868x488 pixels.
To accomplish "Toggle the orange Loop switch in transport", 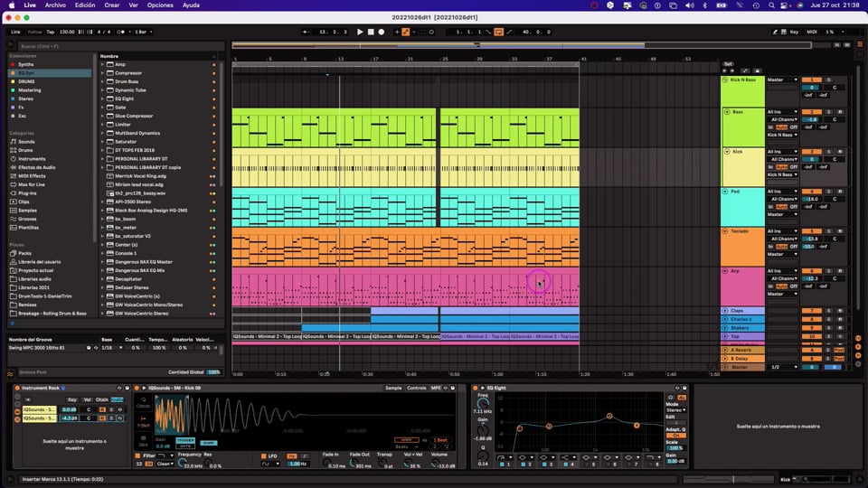I will point(499,33).
